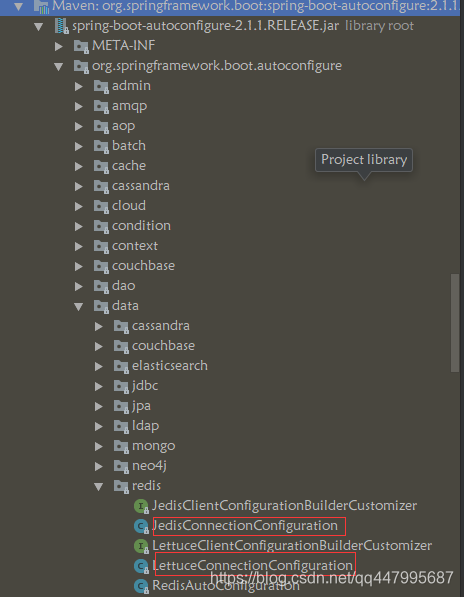This screenshot has width=464, height=597.
Task: Select the elasticsearch package label
Action: coord(170,366)
